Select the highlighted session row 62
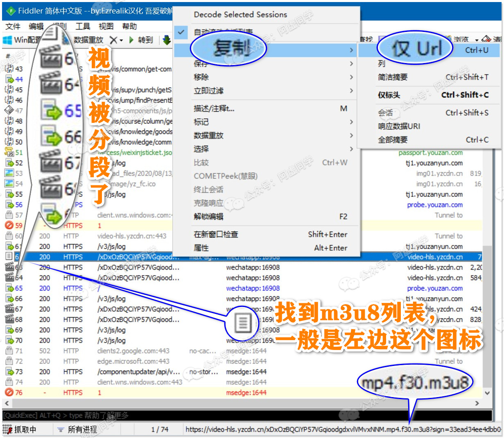504x438 pixels. [x=242, y=257]
